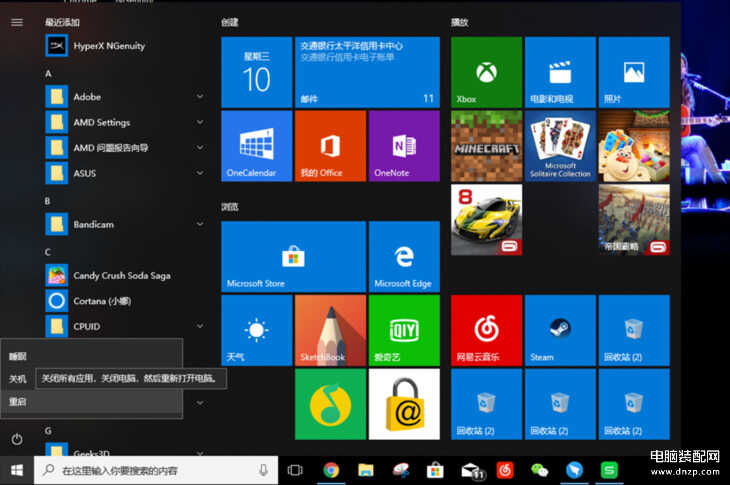Open the OneNote tile
Screen dimensions: 730x485
pyautogui.click(x=404, y=145)
